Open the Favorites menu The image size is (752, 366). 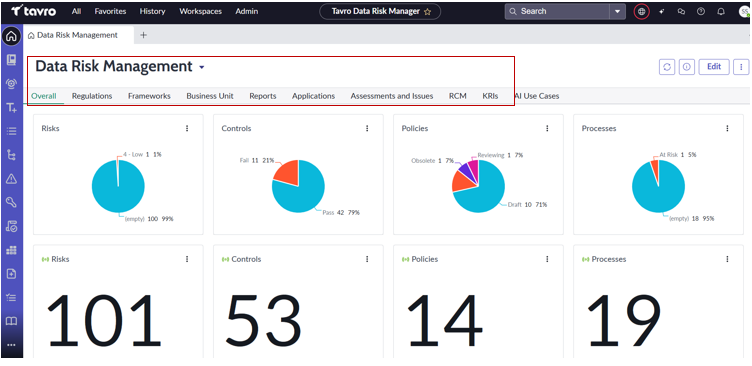coord(110,12)
